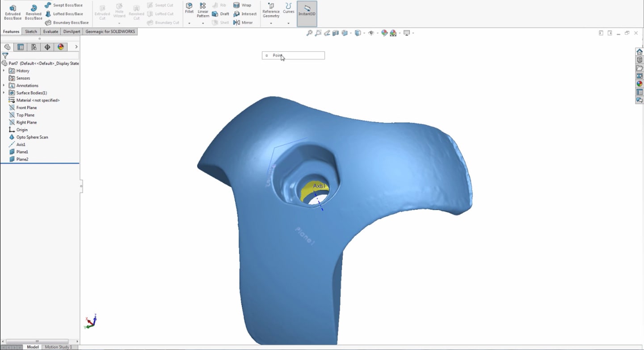Image resolution: width=644 pixels, height=350 pixels.
Task: Select Axis1 in feature tree
Action: point(17,145)
